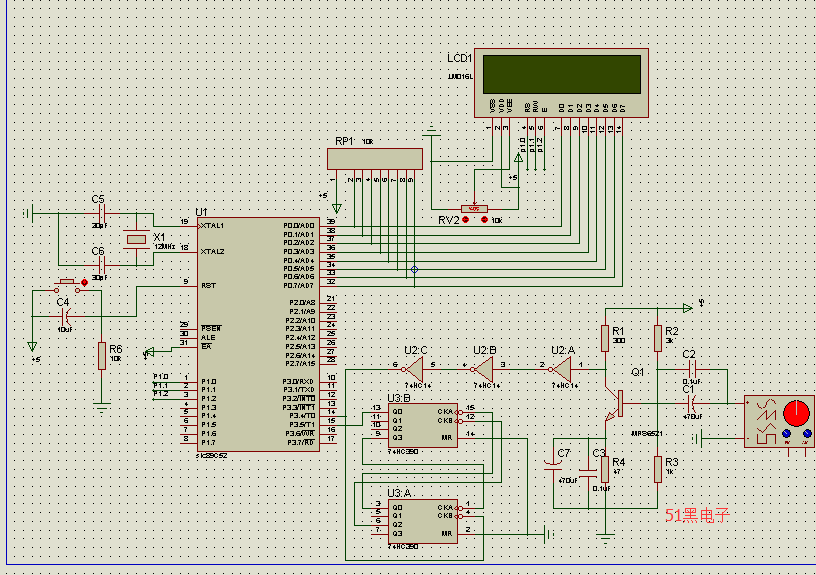Click the sine waveform icon on generator
This screenshot has height=575, width=816.
(x=766, y=404)
